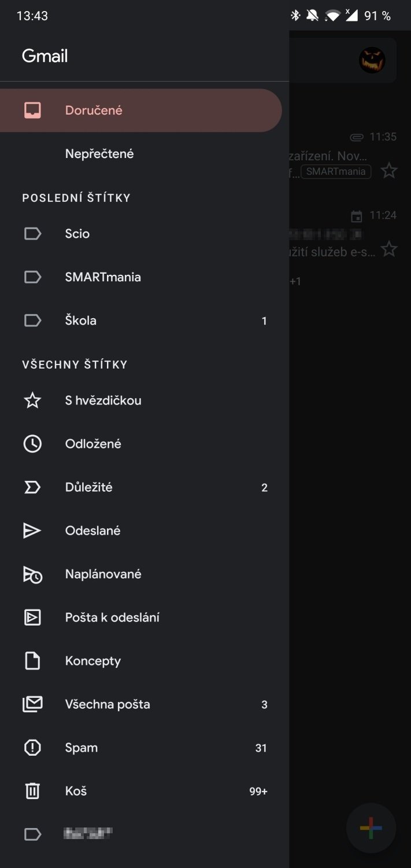Open the Škola label

81,321
